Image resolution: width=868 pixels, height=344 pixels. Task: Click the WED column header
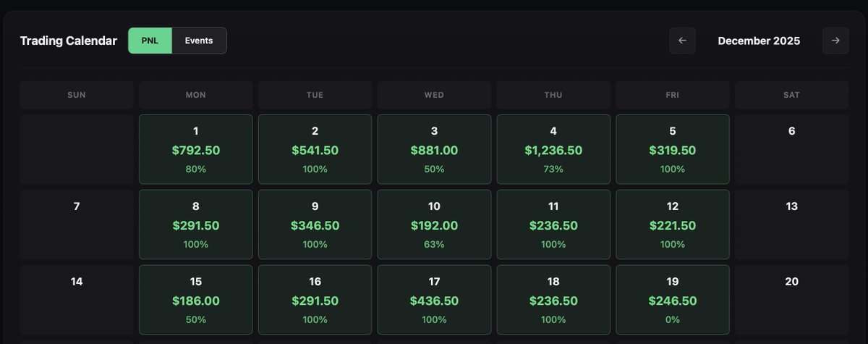point(434,95)
